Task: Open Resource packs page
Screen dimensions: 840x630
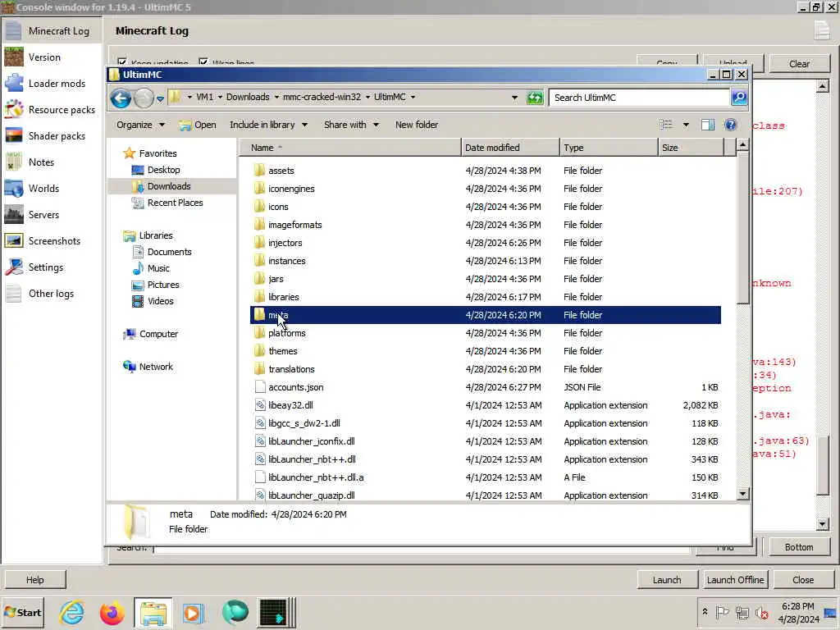Action: point(51,110)
